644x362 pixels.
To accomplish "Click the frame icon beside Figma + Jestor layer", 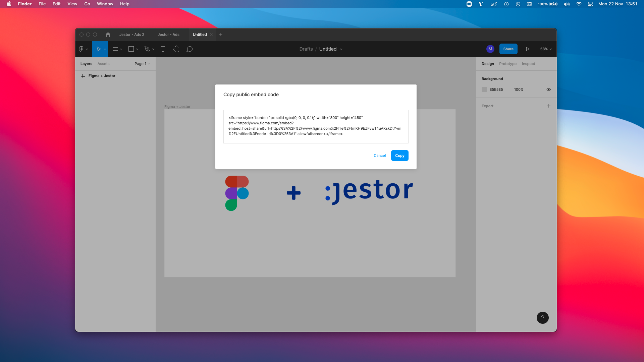I will pyautogui.click(x=83, y=76).
